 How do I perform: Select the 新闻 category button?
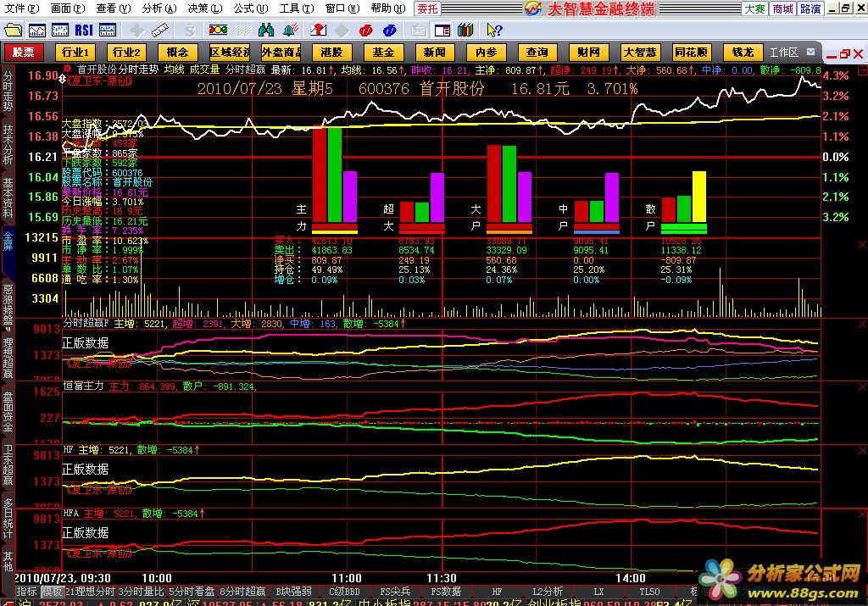tap(435, 52)
